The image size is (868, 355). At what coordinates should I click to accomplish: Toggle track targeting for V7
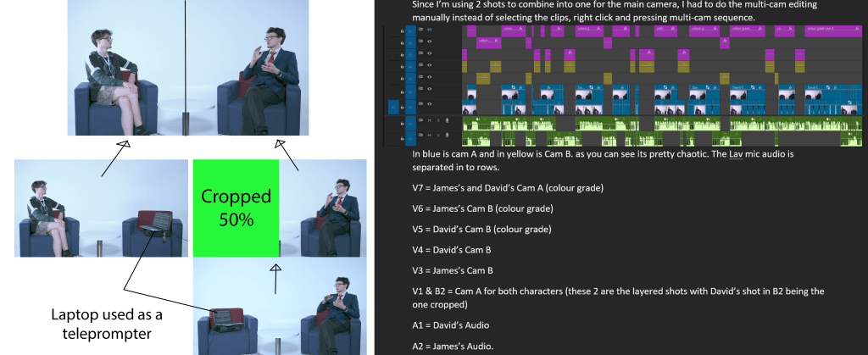[x=411, y=31]
